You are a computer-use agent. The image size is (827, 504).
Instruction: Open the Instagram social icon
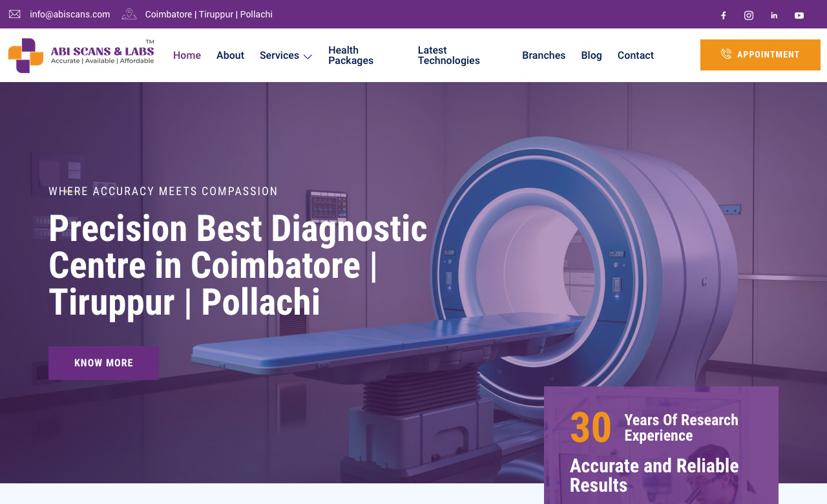point(749,16)
